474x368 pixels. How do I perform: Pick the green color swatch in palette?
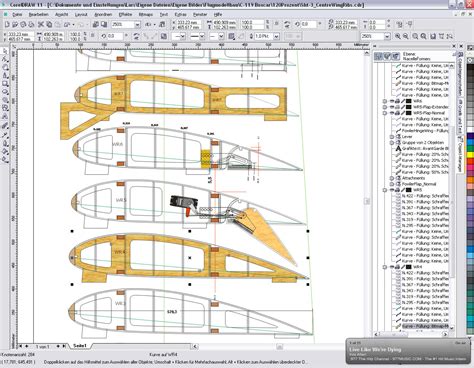470,149
